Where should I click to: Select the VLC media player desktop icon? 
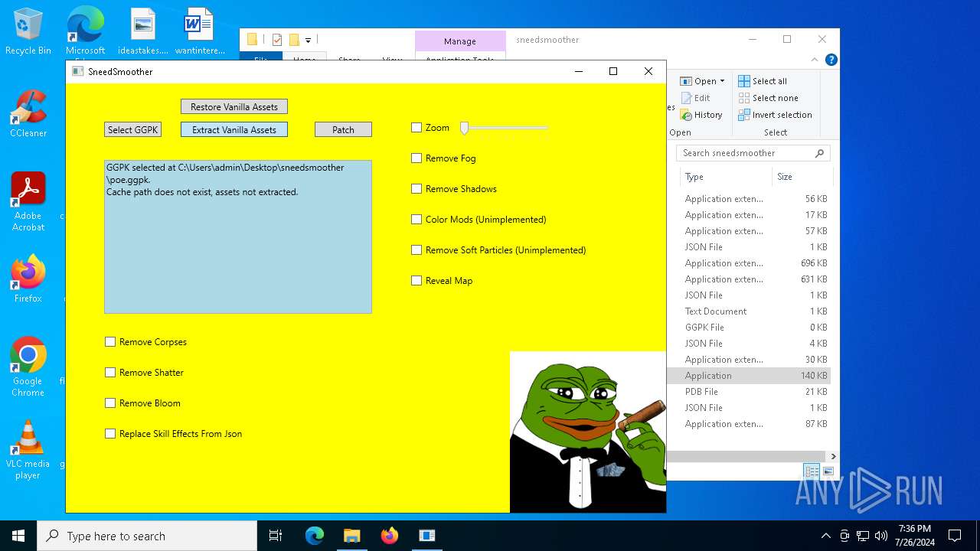coord(28,450)
